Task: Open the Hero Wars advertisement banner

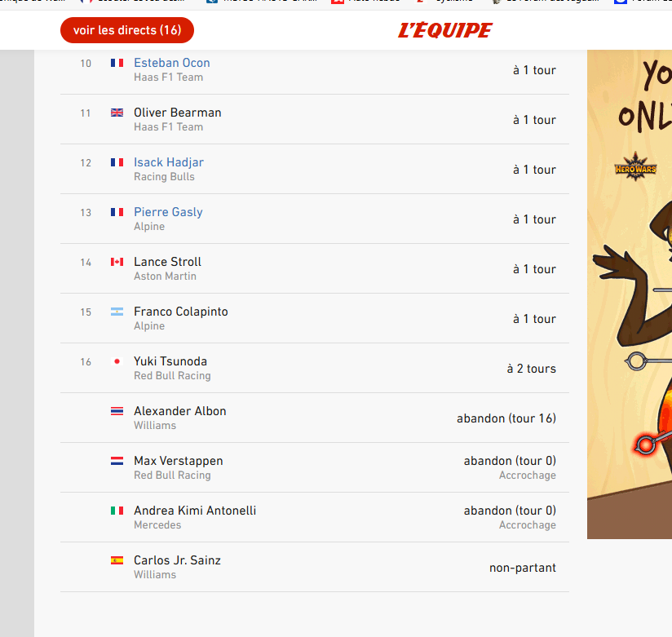Action: coord(630,294)
